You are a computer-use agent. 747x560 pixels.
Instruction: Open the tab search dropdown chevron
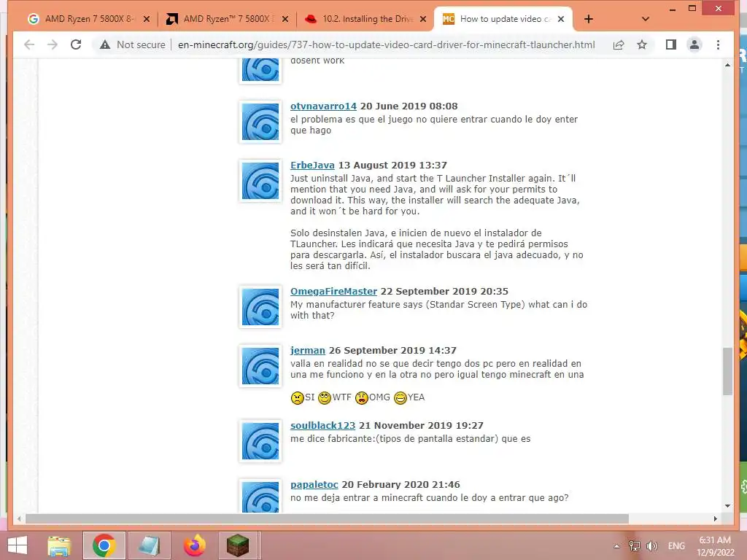(x=646, y=19)
